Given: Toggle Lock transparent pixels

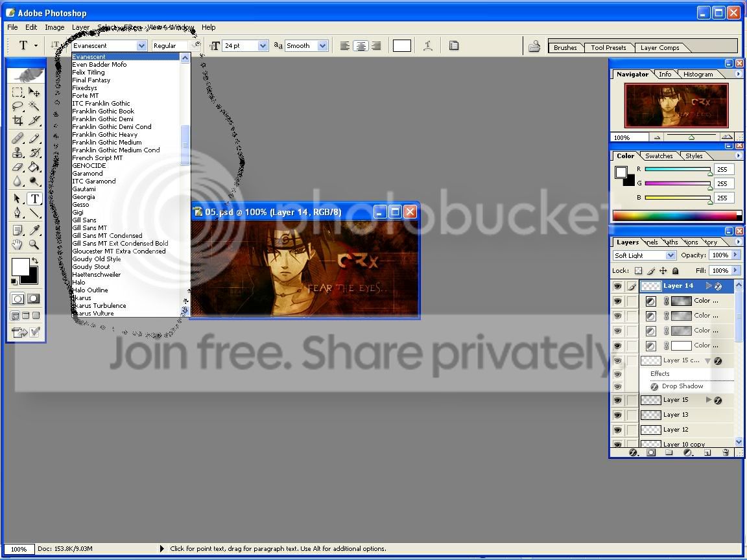Looking at the screenshot, I should [x=638, y=270].
